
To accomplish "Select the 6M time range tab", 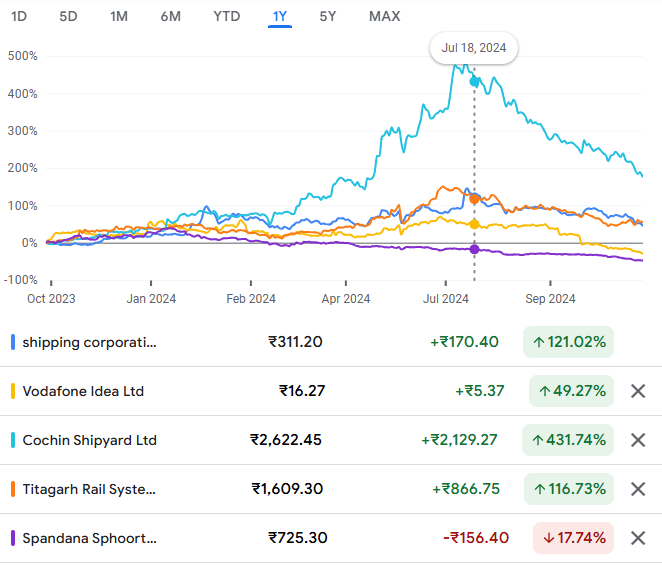I will [171, 16].
